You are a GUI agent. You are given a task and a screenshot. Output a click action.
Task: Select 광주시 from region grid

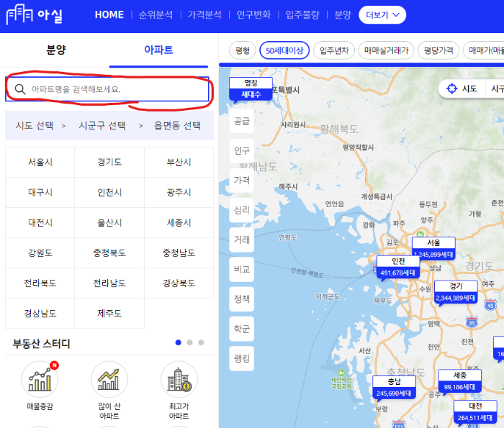pos(179,192)
